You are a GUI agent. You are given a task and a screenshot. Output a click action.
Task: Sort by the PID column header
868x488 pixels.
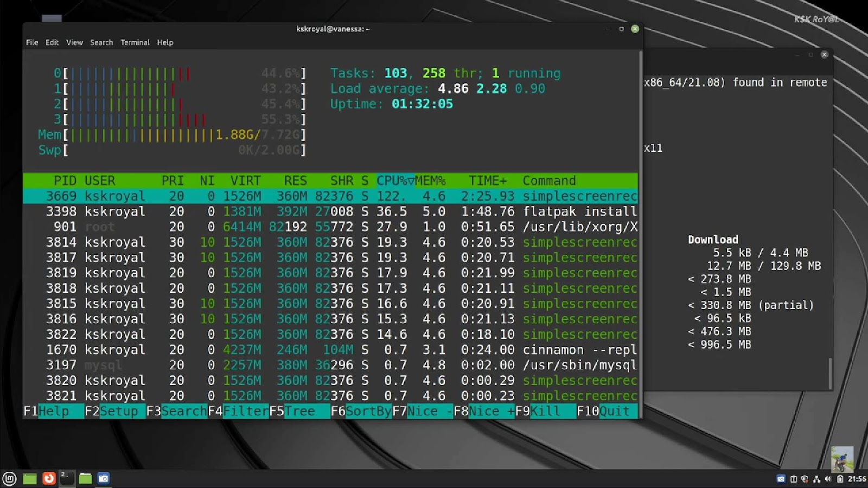65,181
